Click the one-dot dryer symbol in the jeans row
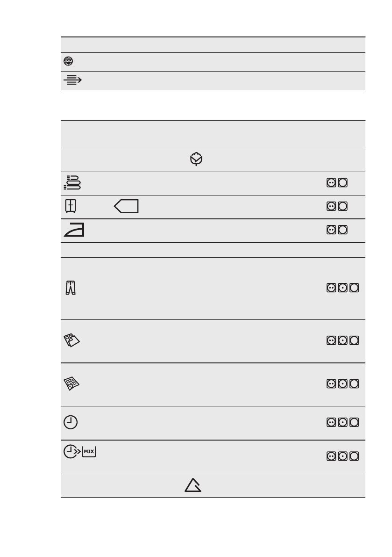Image resolution: width=392 pixels, height=557 pixels. [343, 289]
